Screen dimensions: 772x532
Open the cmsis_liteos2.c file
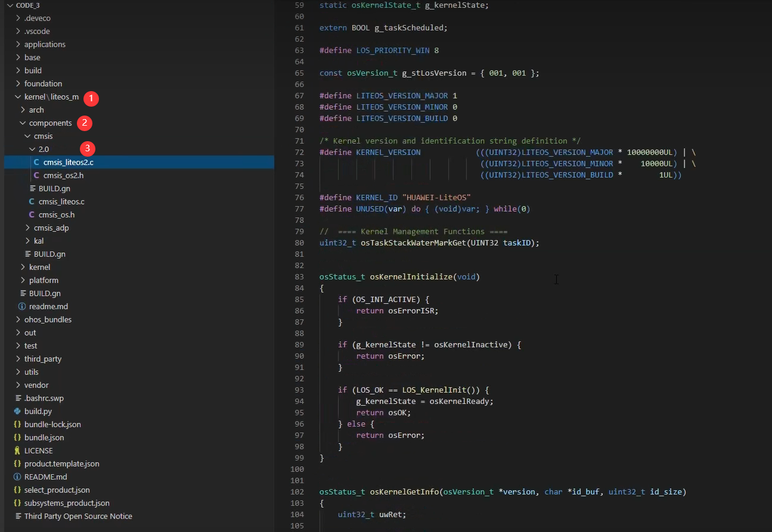[139, 162]
